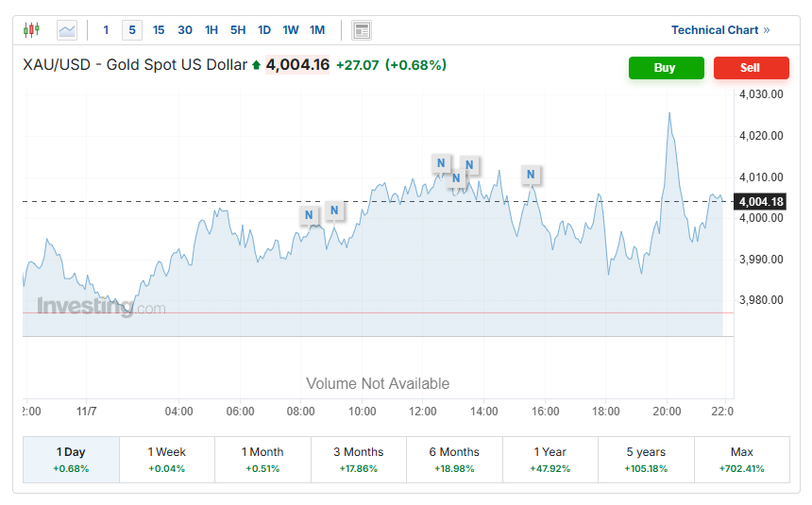The width and height of the screenshot is (812, 505).
Task: Switch the interval to 1W
Action: tap(291, 30)
